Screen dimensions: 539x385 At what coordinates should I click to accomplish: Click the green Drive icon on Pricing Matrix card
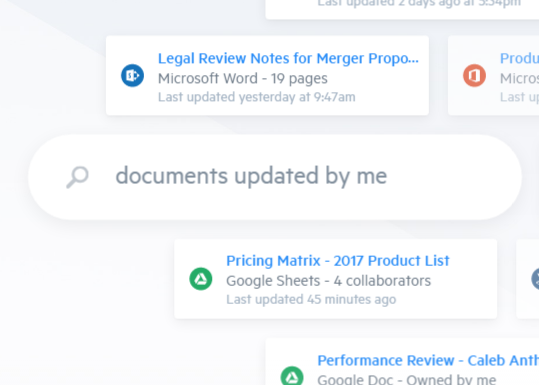click(201, 279)
